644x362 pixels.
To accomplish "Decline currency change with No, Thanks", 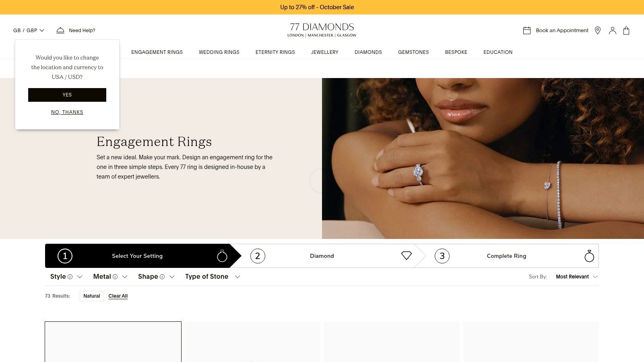I will [67, 112].
